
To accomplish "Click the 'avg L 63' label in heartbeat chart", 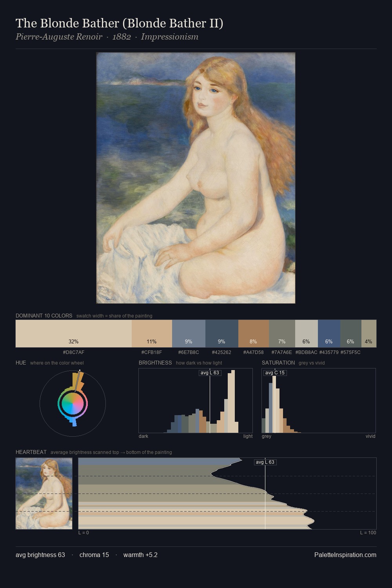I will (265, 462).
